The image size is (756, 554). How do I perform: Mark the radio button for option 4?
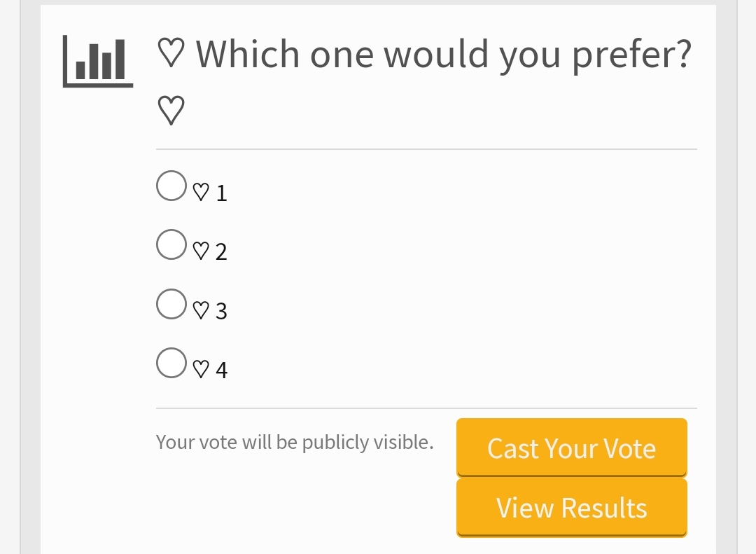(171, 363)
